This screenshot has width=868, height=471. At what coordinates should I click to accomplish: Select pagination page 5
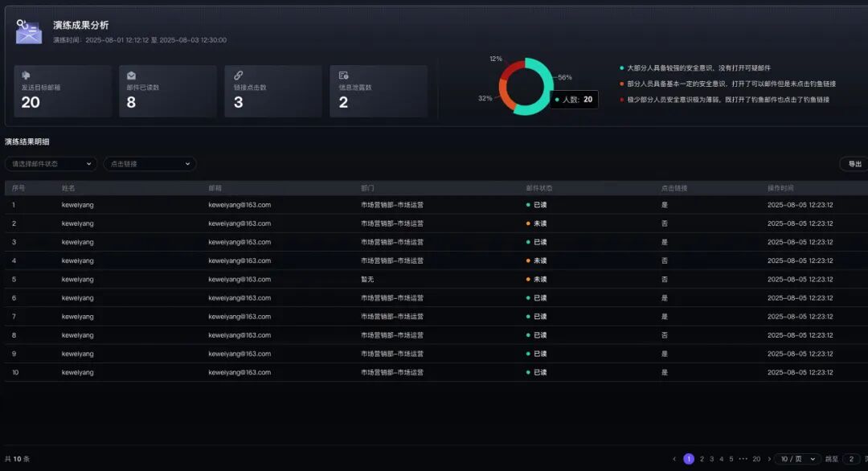pos(731,459)
